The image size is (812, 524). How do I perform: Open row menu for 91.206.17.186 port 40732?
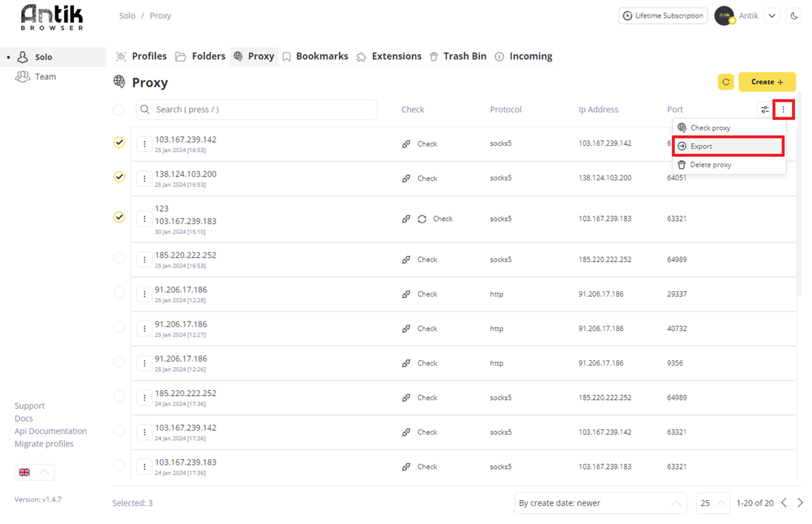145,329
